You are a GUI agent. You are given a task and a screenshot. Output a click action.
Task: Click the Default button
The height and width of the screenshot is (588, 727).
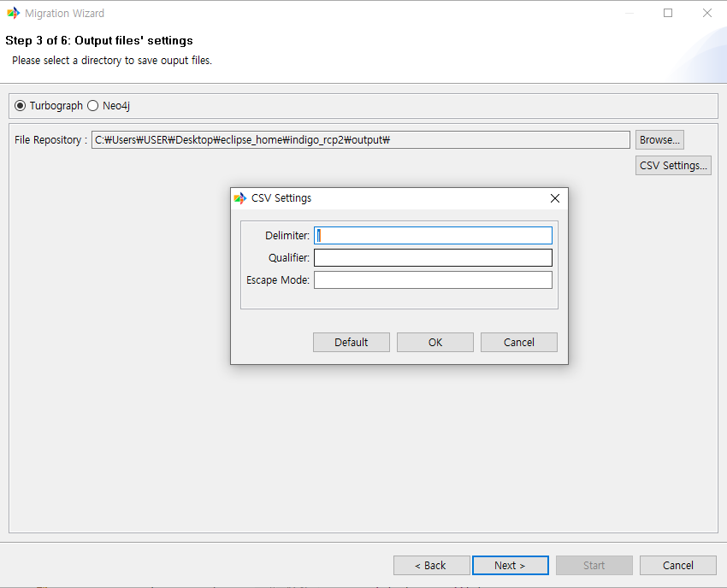[351, 342]
